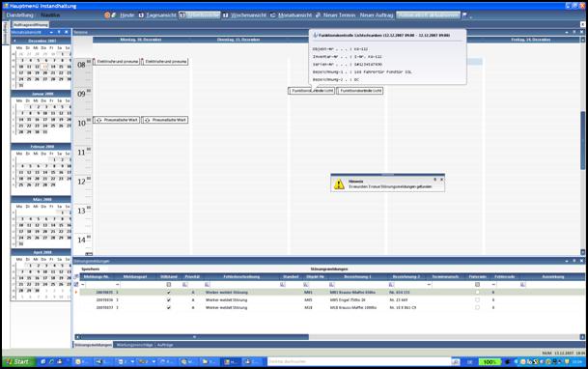This screenshot has width=588, height=369.
Task: Toggle Fisterzein checkbox for M18 row
Action: pos(477,307)
